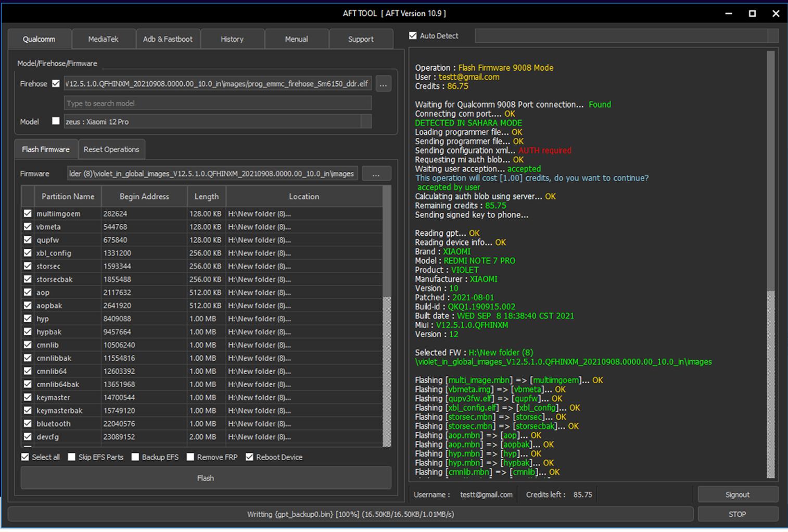
Task: Open the Support tab
Action: click(x=361, y=39)
